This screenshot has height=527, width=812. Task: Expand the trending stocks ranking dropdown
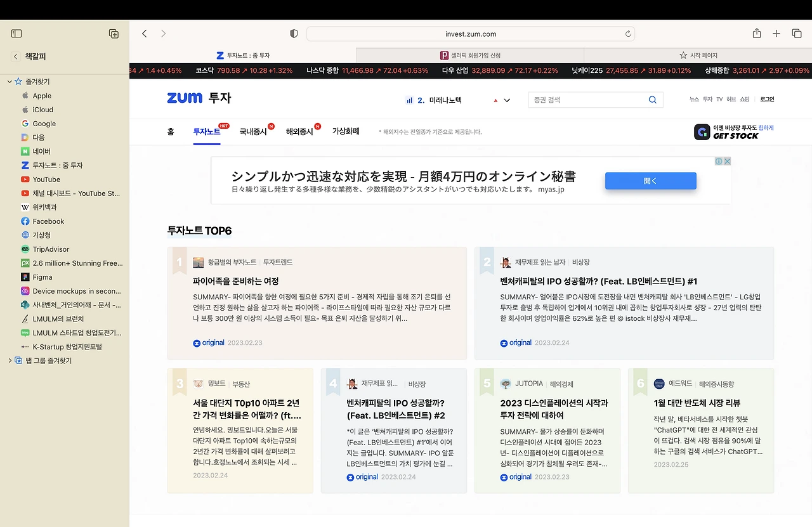click(507, 100)
